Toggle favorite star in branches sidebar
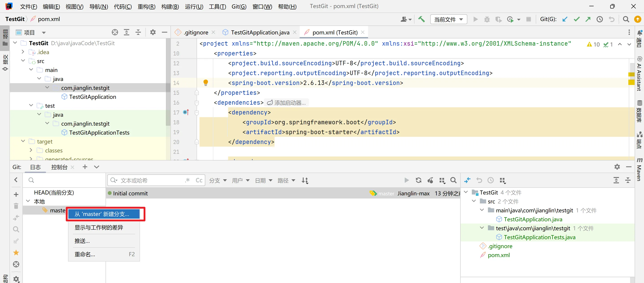This screenshot has width=644, height=283. (16, 253)
